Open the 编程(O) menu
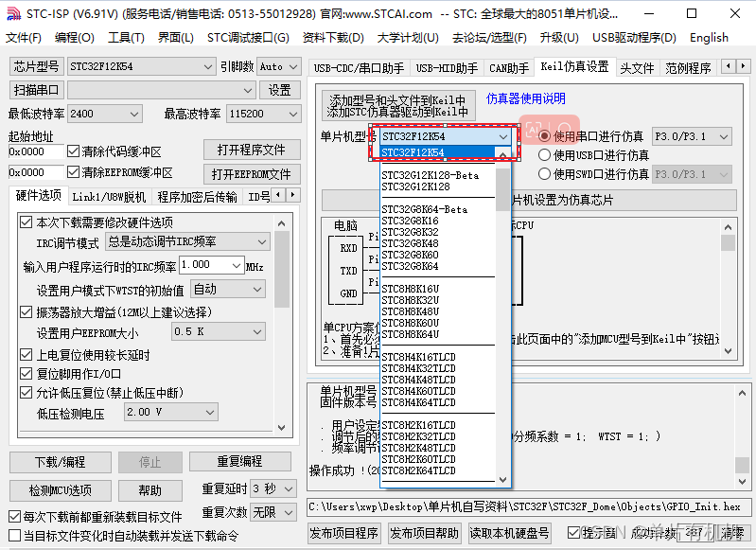This screenshot has height=550, width=756. 74,38
